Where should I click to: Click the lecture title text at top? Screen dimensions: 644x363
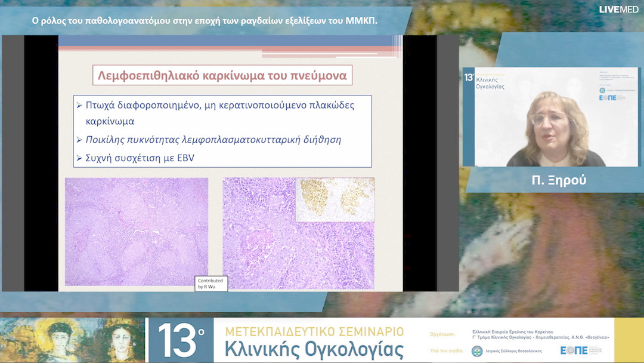coord(205,21)
